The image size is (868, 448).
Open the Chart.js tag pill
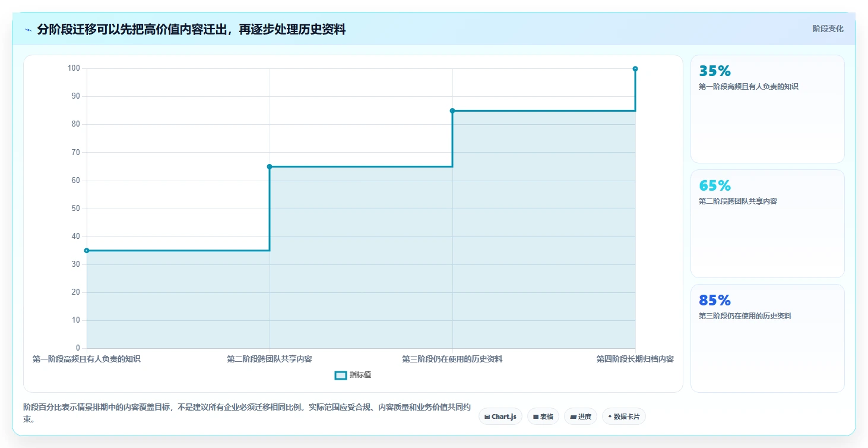click(x=500, y=417)
